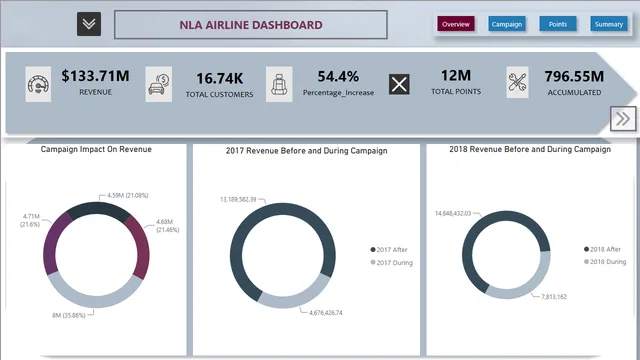Click the black X Total Points icon
The image size is (640, 360).
pos(399,84)
